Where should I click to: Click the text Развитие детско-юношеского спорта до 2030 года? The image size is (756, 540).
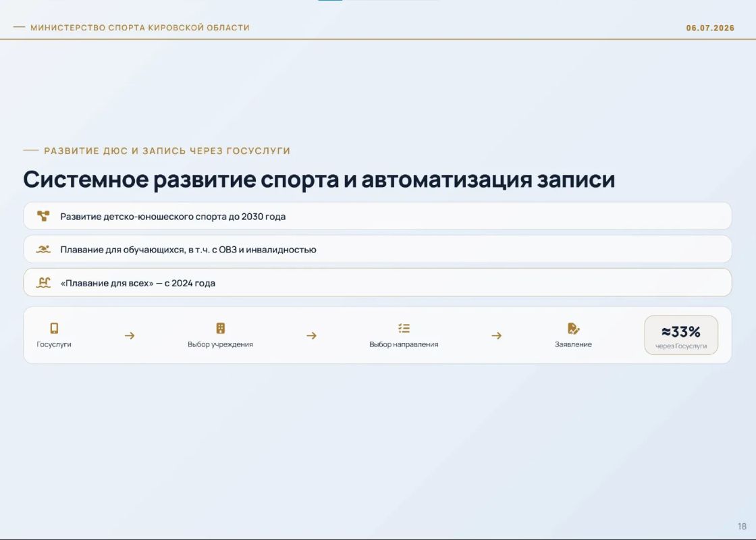(x=173, y=217)
